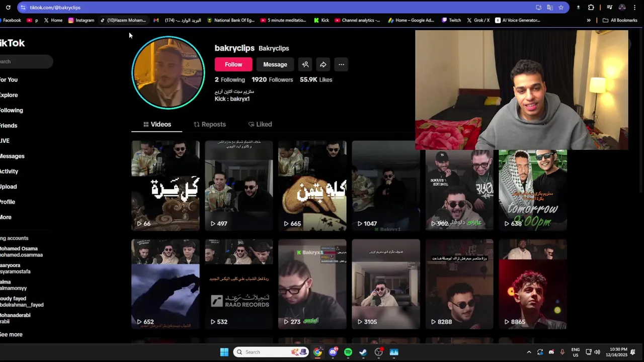Open the Following feed in sidebar
Image resolution: width=644 pixels, height=362 pixels.
[12, 110]
